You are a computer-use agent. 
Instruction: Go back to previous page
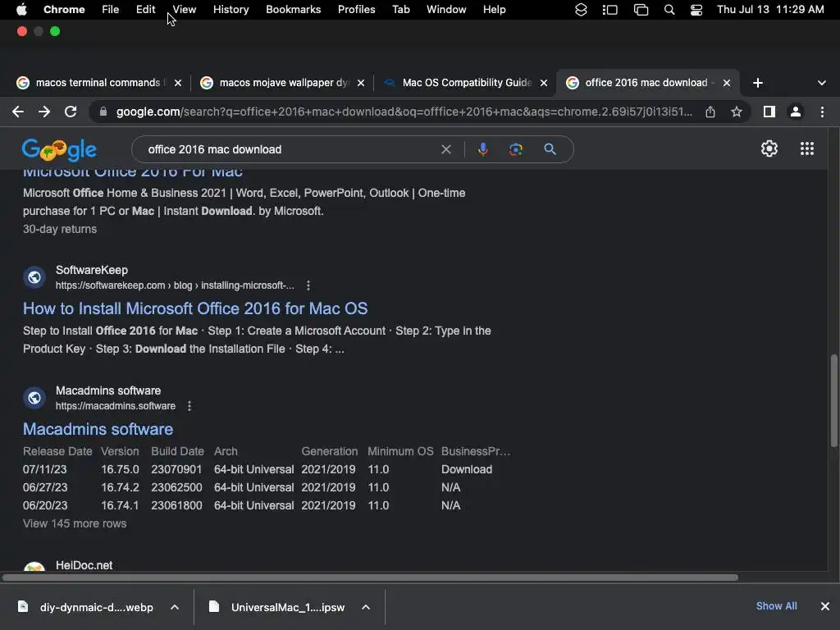(x=18, y=112)
